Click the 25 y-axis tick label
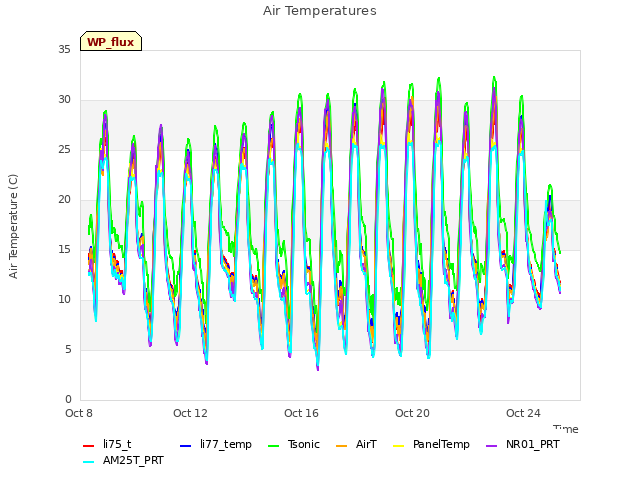 64,149
